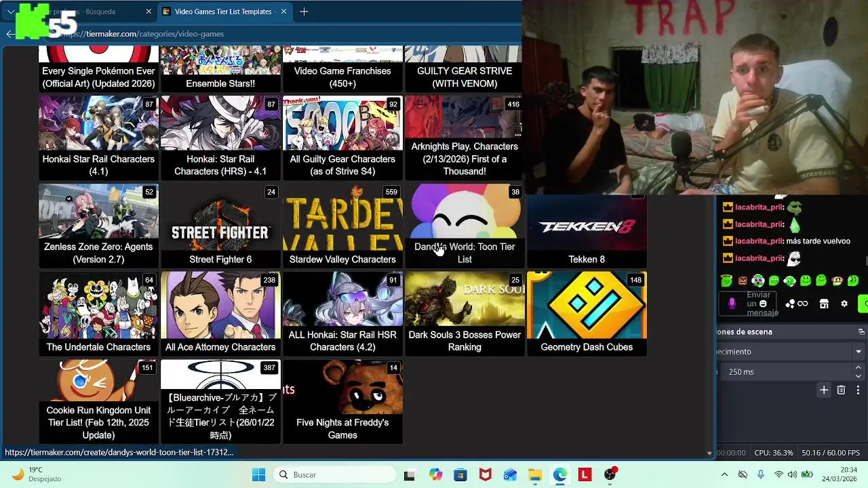This screenshot has width=868, height=488.
Task: Click the 250 ms duration field
Action: click(x=787, y=372)
